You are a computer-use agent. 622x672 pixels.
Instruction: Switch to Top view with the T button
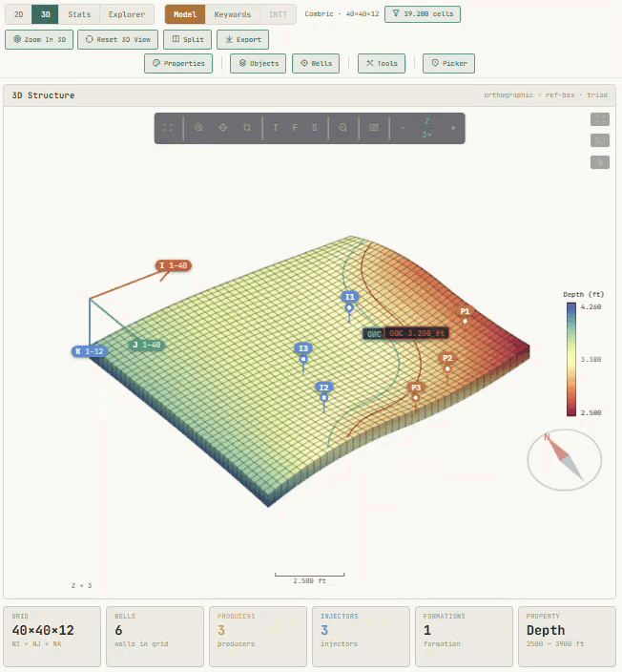(x=276, y=128)
